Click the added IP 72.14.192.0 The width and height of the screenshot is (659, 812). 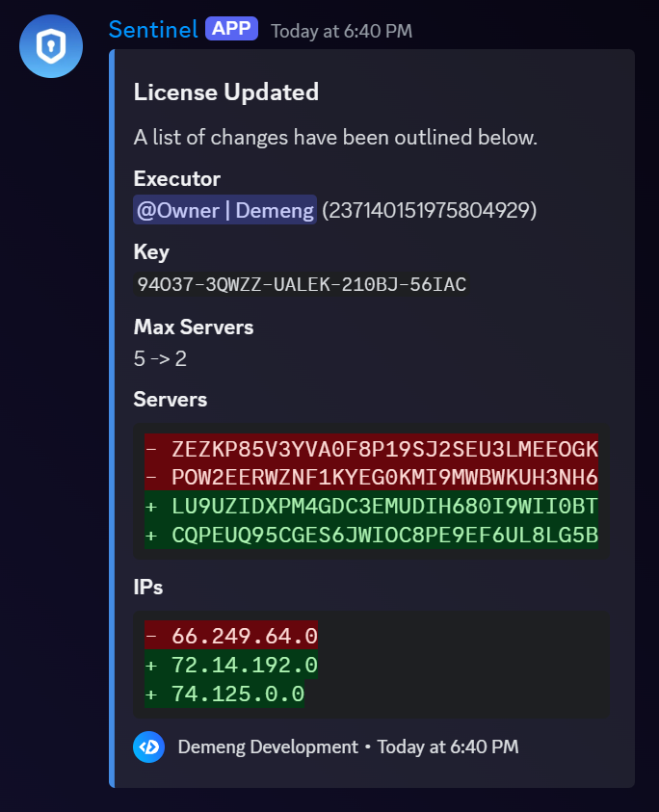231,665
